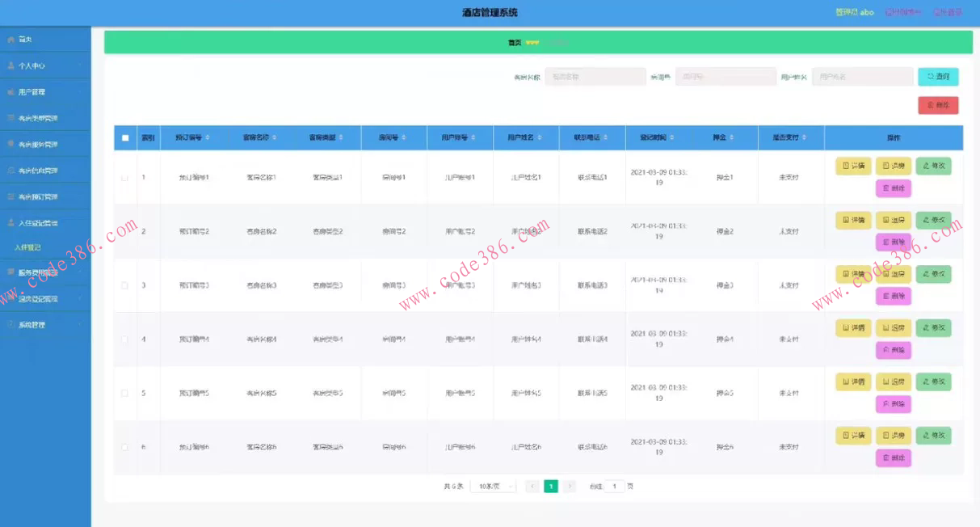
Task: Click the sort arrows on 预订编号 column
Action: point(208,138)
